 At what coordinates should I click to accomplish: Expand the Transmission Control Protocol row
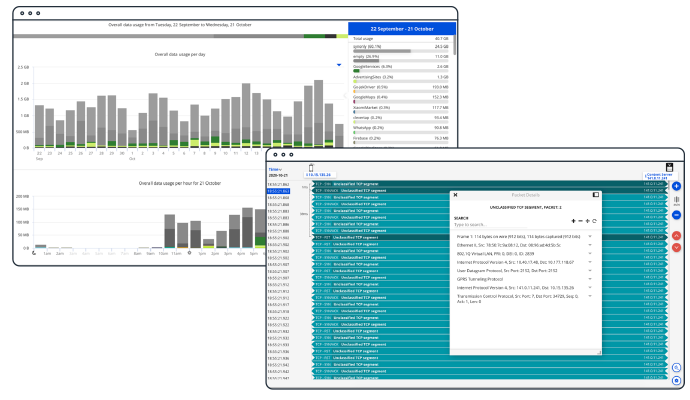(590, 296)
